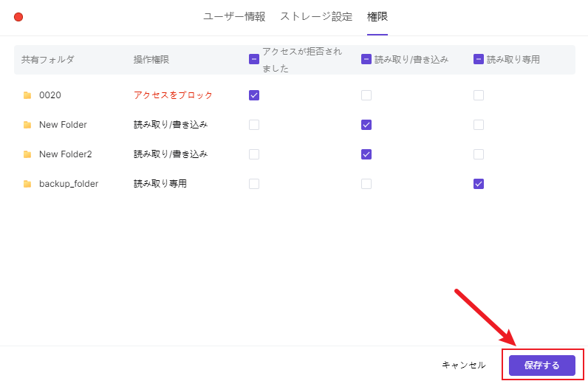
Task: Select the backup_folder row name
Action: [x=69, y=184]
